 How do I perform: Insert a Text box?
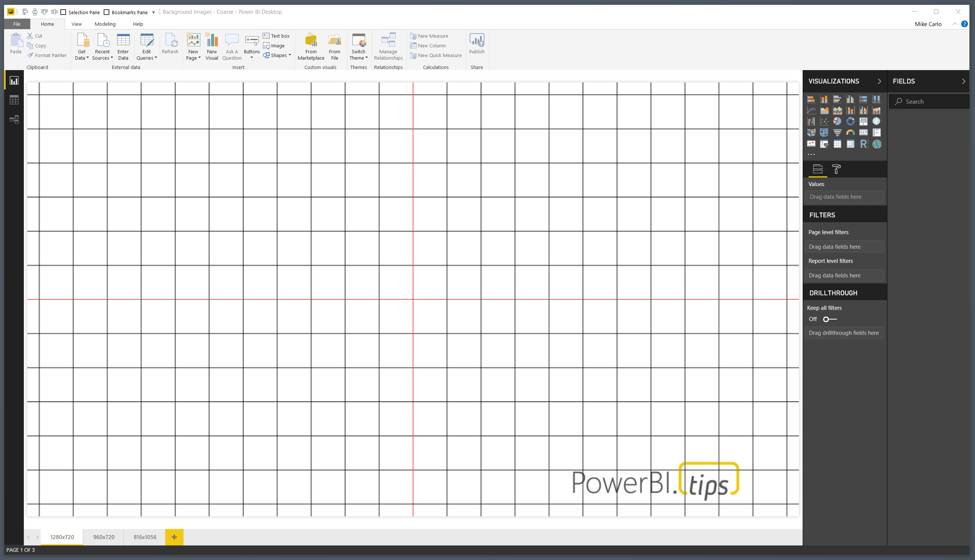click(276, 36)
